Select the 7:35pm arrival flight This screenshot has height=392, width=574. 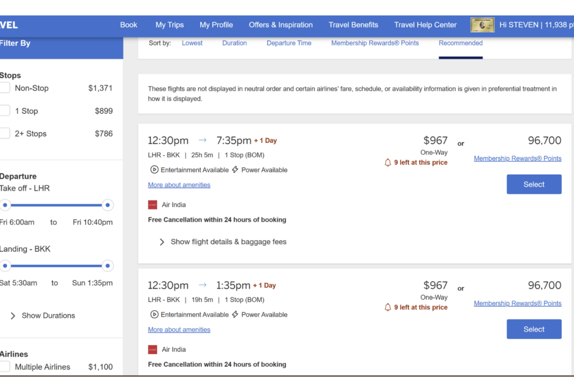point(534,184)
